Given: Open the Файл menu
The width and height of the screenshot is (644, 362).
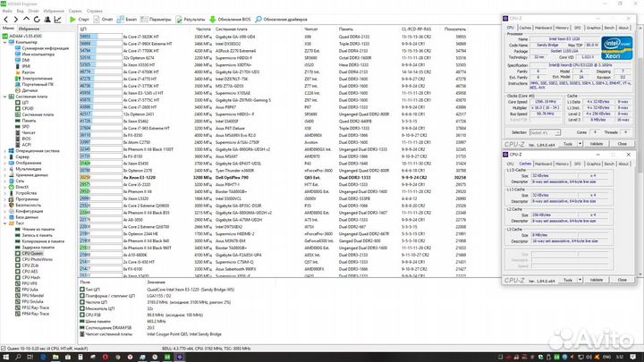Looking at the screenshot, I should click(7, 11).
